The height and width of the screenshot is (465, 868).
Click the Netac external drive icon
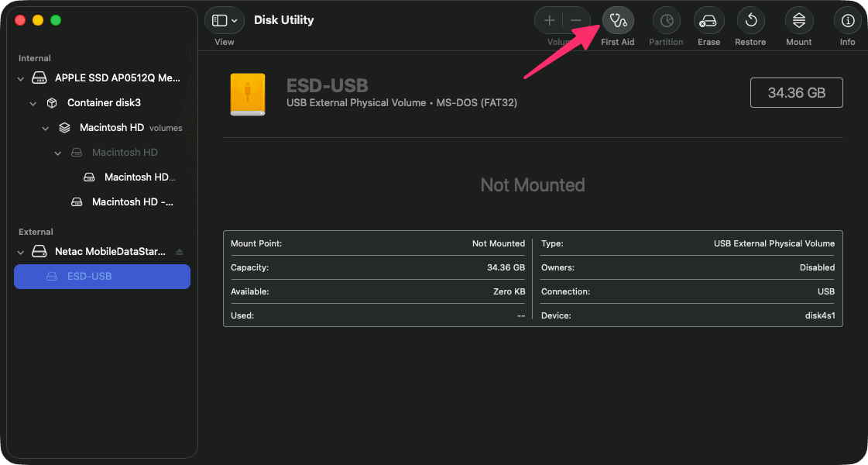[39, 252]
